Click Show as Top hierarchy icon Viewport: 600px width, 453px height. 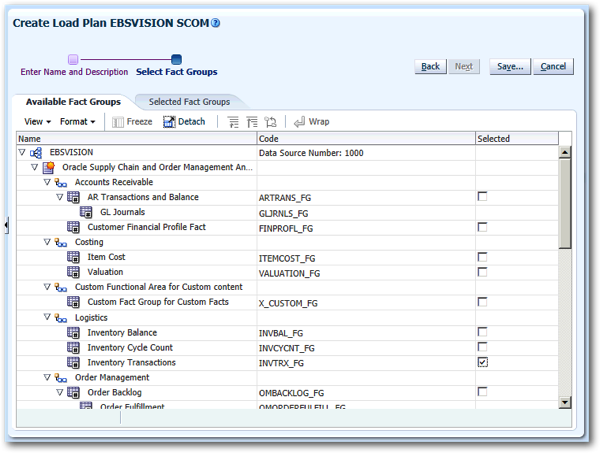click(x=270, y=122)
